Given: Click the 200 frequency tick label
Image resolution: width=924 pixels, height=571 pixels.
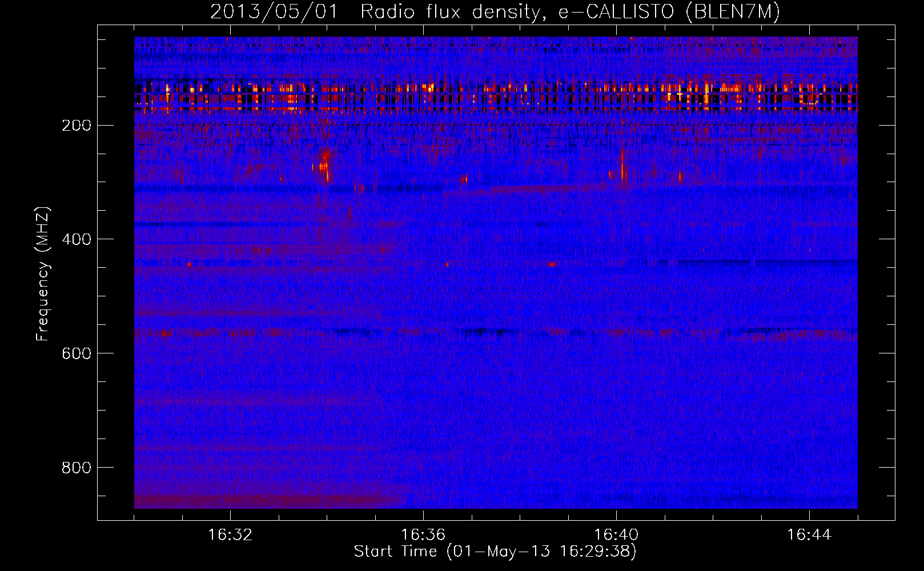Looking at the screenshot, I should pos(76,126).
